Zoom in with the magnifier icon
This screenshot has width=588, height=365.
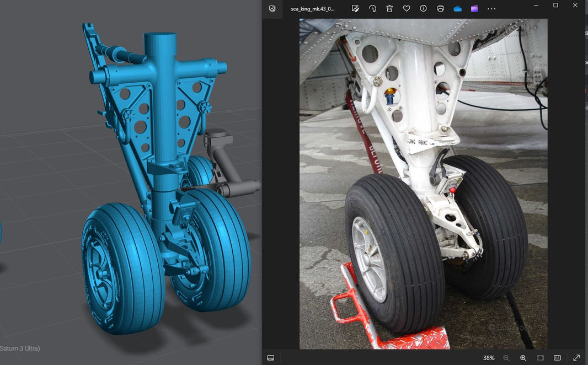point(523,358)
